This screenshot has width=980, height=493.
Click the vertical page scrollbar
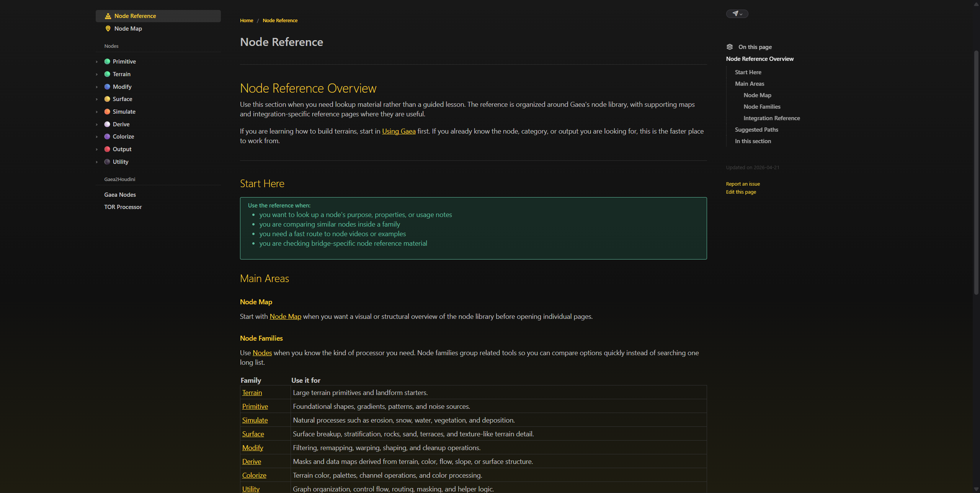[x=976, y=172]
